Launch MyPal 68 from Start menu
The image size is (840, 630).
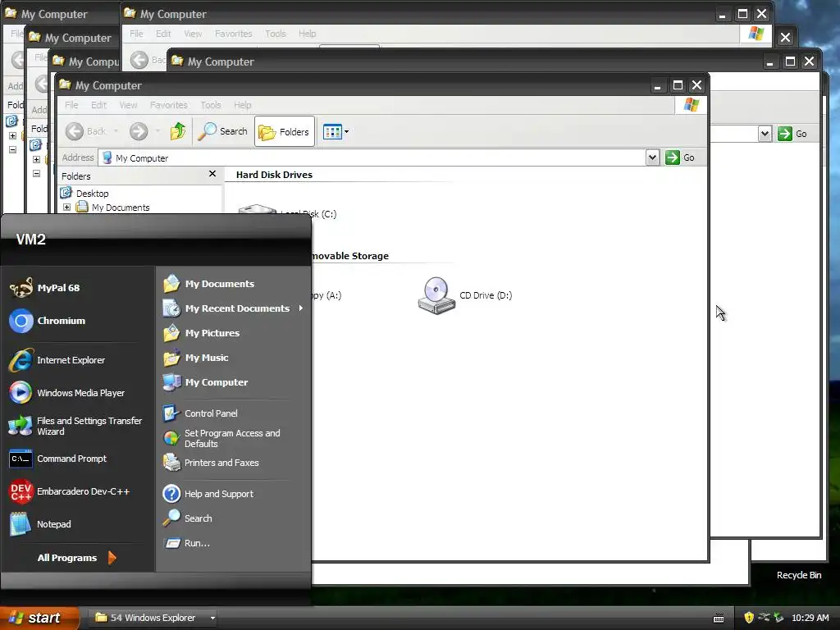(46, 288)
